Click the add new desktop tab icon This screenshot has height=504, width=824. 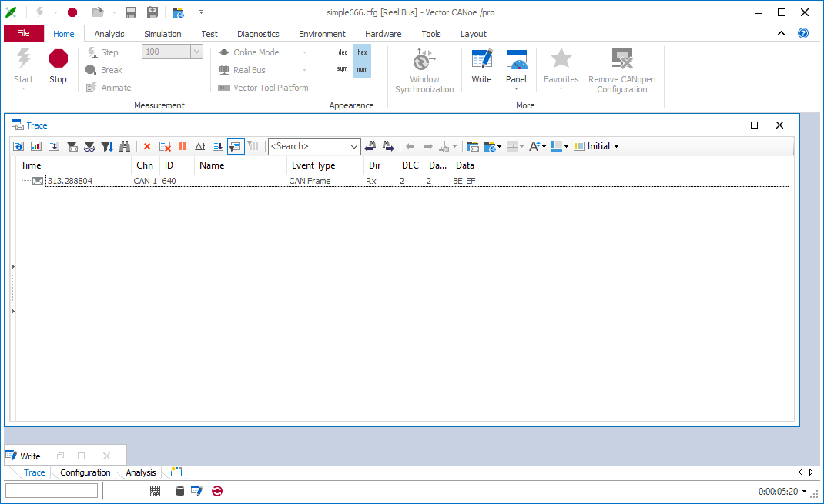point(176,472)
